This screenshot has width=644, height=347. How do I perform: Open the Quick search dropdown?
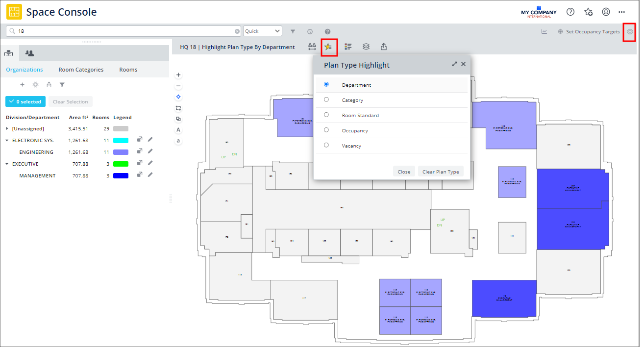(262, 30)
